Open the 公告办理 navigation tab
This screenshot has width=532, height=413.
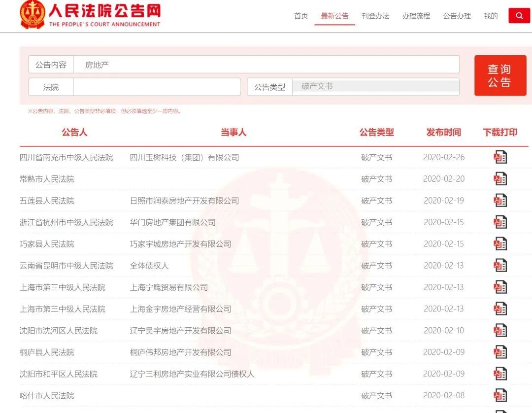[457, 16]
